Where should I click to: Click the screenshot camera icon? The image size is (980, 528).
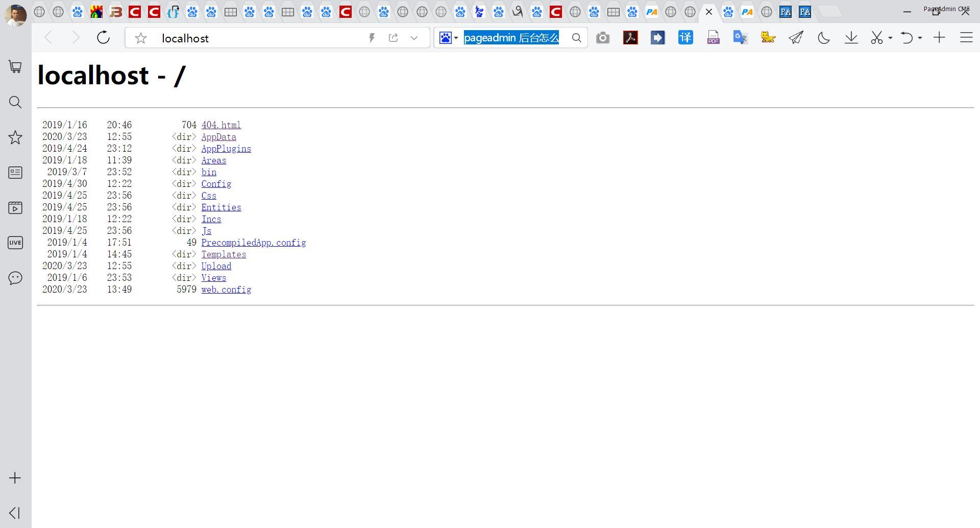point(603,38)
